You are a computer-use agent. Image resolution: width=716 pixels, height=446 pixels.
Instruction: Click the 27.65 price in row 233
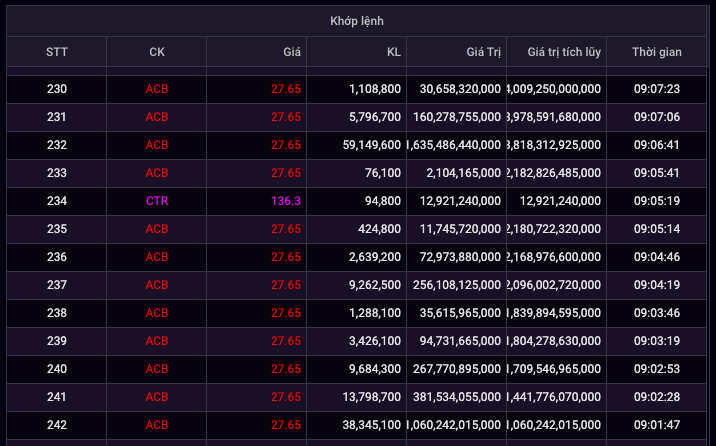click(286, 173)
